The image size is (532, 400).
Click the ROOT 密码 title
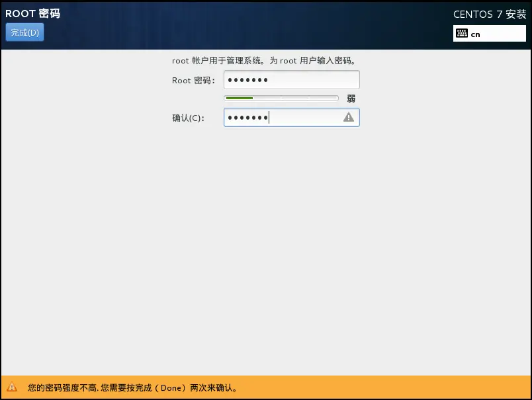(x=33, y=14)
